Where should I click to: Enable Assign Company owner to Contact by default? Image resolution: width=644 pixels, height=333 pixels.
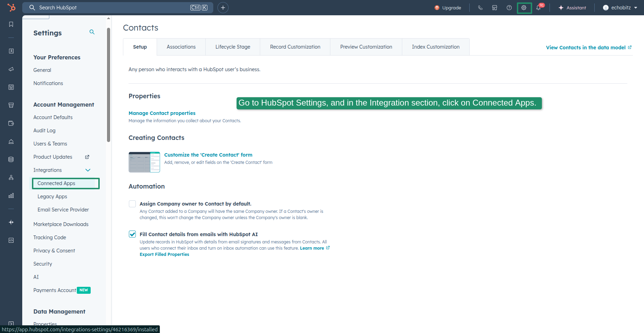132,204
